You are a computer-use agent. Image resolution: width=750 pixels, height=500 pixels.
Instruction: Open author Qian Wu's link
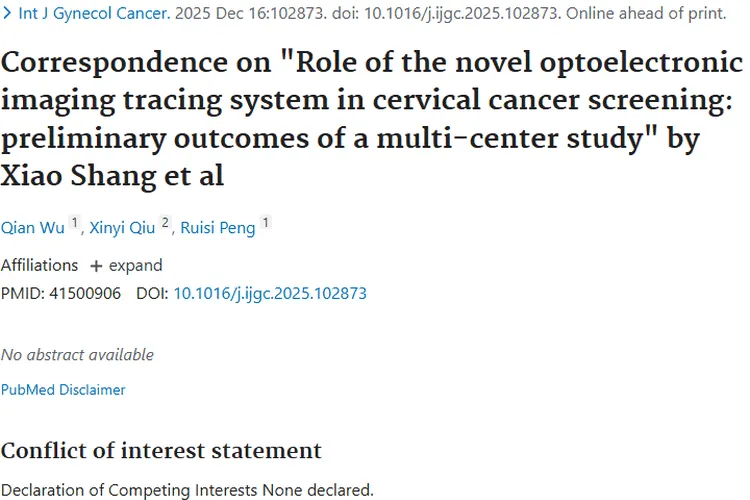click(x=32, y=228)
